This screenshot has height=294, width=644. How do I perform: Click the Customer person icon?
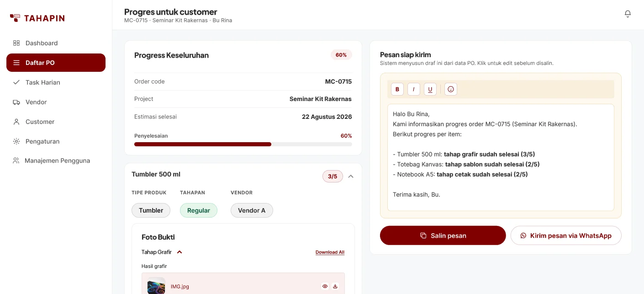point(16,122)
